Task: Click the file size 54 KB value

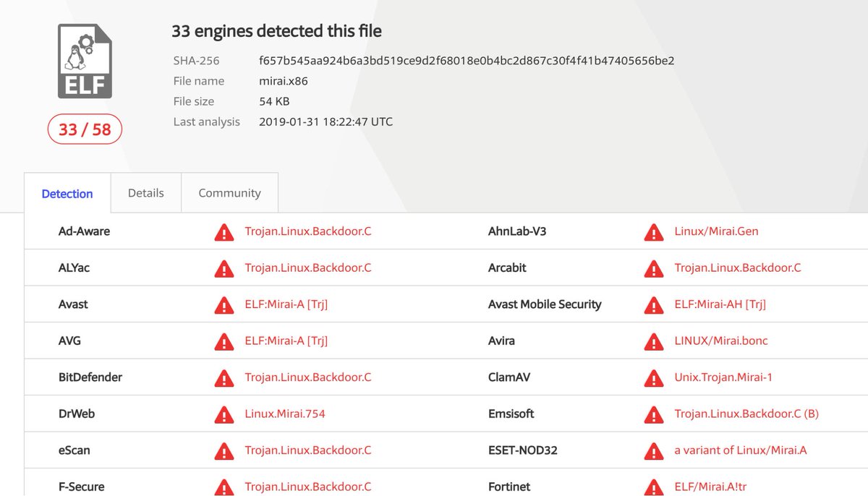Action: pos(274,101)
